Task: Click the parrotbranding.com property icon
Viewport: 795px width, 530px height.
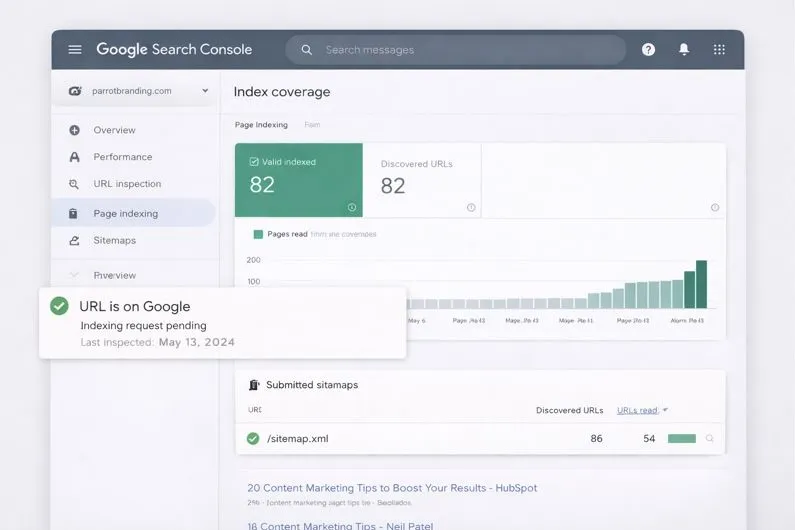Action: (75, 91)
